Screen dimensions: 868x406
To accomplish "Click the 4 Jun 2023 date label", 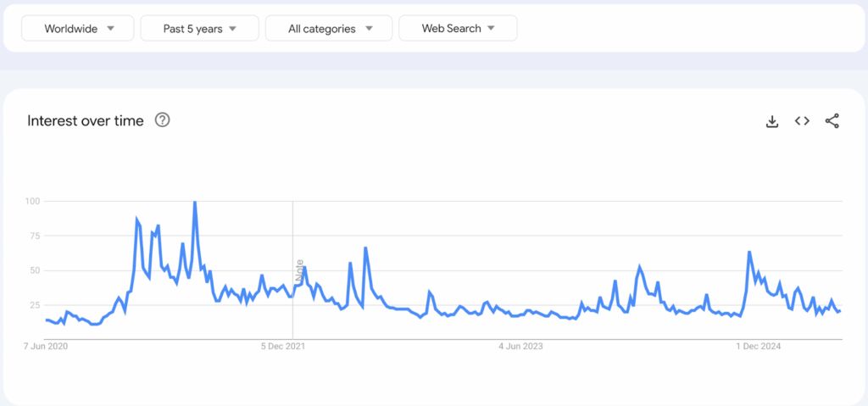I will tap(520, 346).
